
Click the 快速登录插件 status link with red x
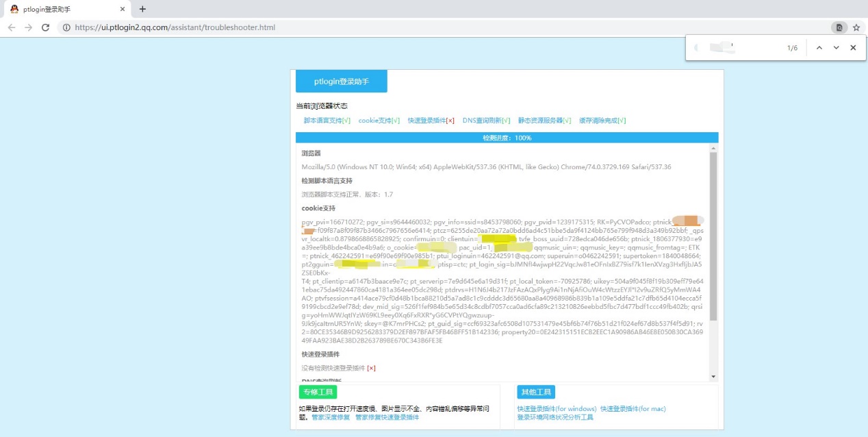(x=431, y=121)
